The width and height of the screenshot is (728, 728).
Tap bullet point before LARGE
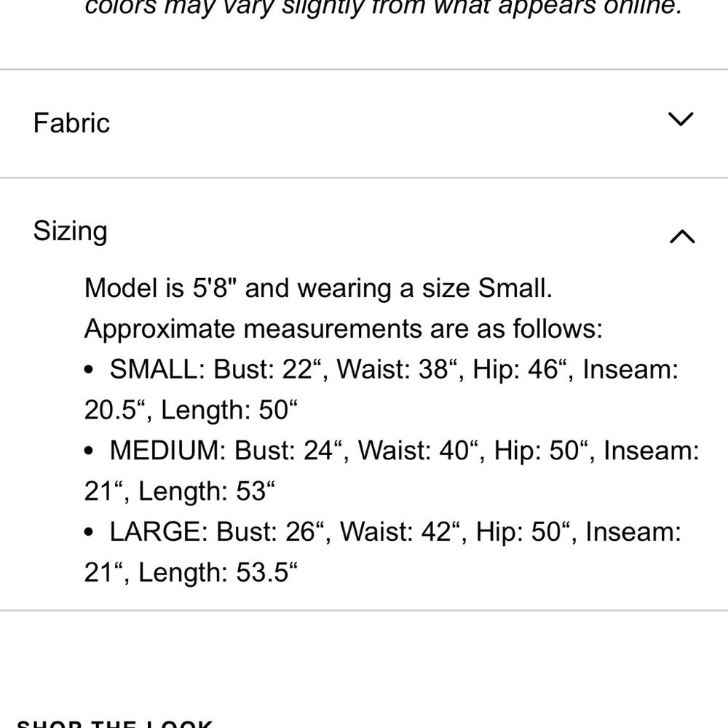coord(89,532)
